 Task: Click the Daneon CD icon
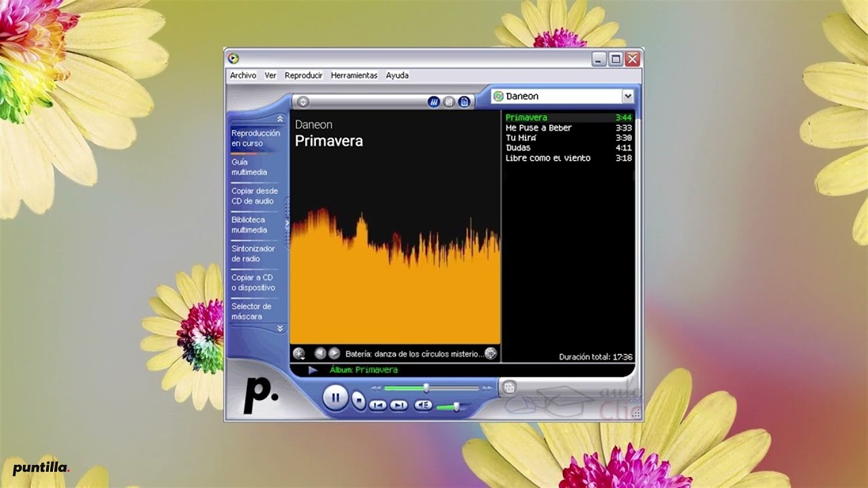[498, 96]
